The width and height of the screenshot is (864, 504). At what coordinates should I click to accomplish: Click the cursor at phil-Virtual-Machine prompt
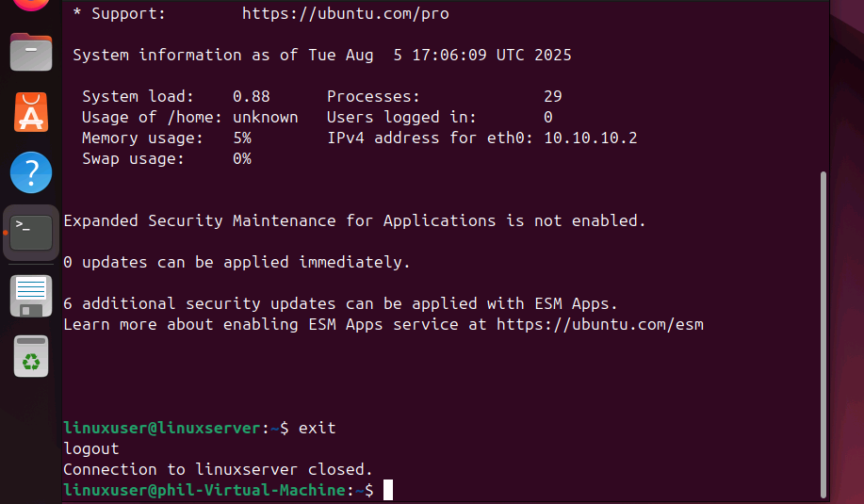[388, 490]
